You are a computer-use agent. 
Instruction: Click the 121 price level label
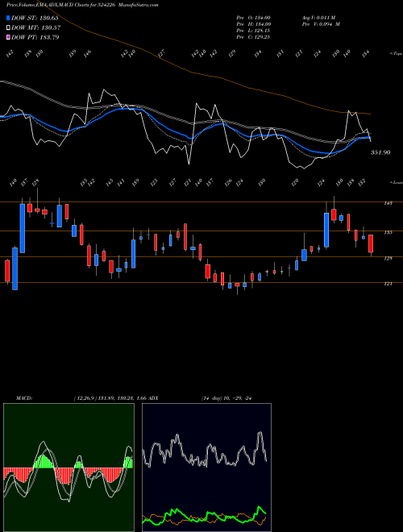388,284
